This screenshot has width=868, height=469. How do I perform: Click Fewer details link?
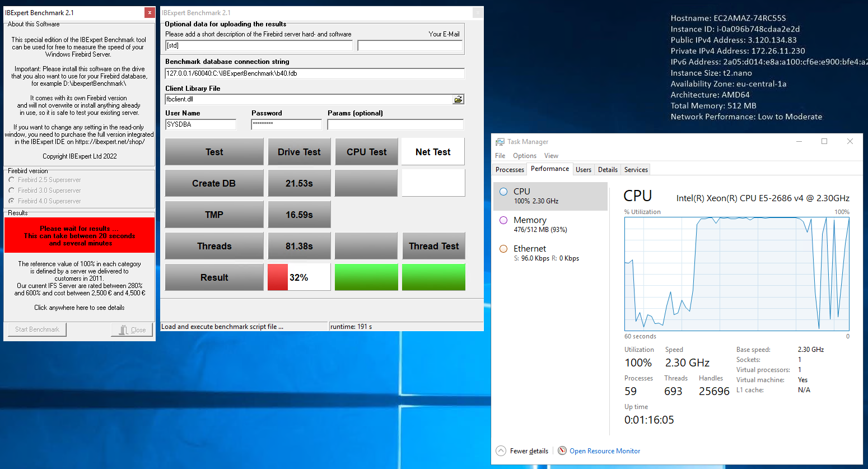529,451
